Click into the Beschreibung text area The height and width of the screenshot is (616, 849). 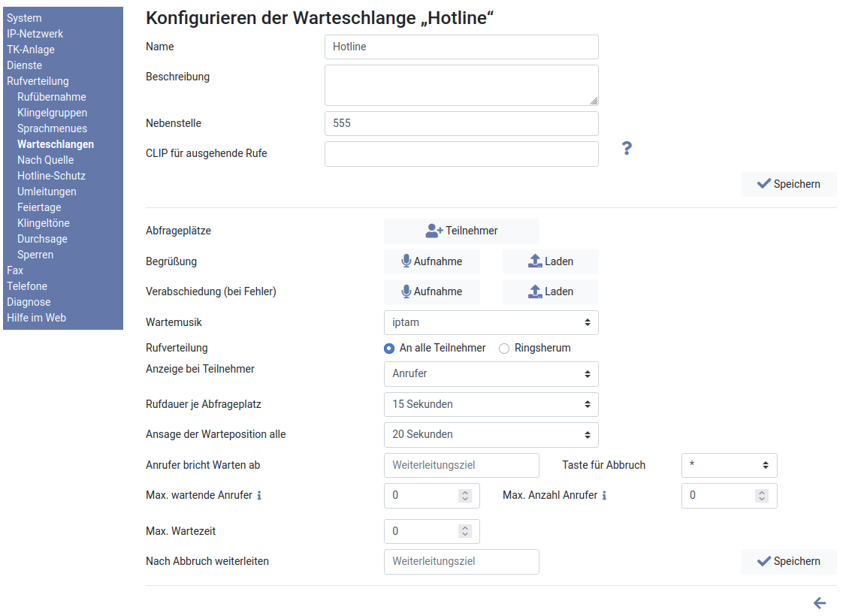[x=461, y=85]
